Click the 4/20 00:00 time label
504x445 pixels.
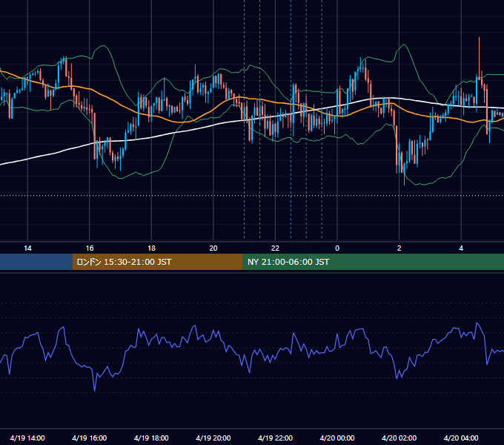click(337, 438)
